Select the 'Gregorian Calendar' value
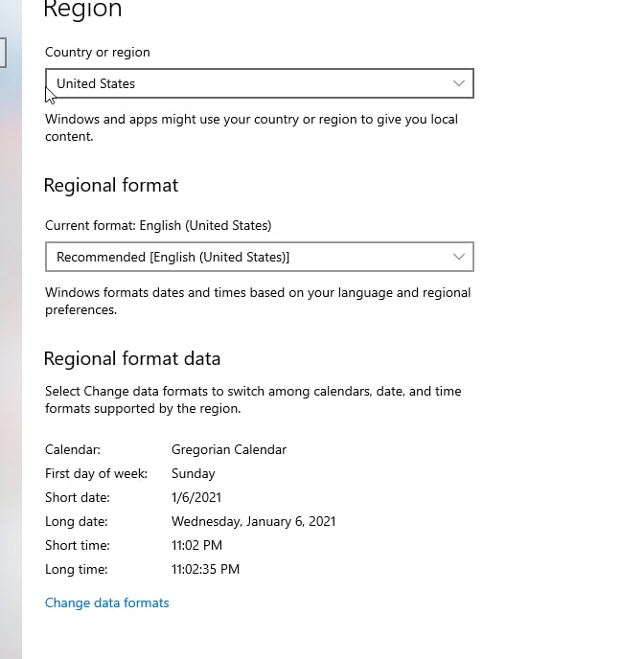This screenshot has height=659, width=644. click(229, 449)
